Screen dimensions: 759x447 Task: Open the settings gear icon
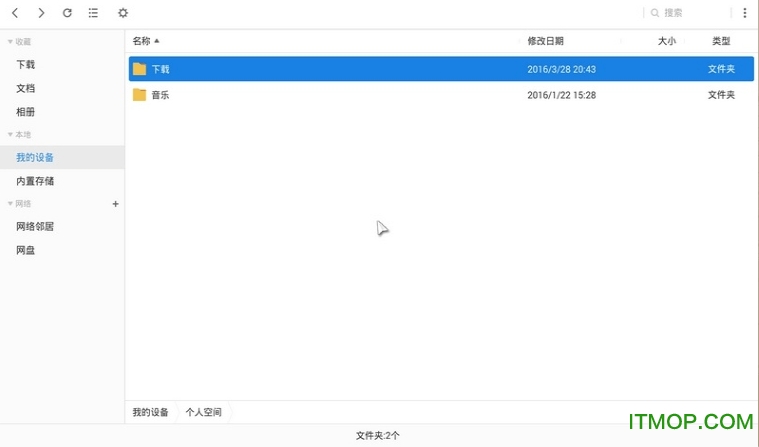coord(123,13)
